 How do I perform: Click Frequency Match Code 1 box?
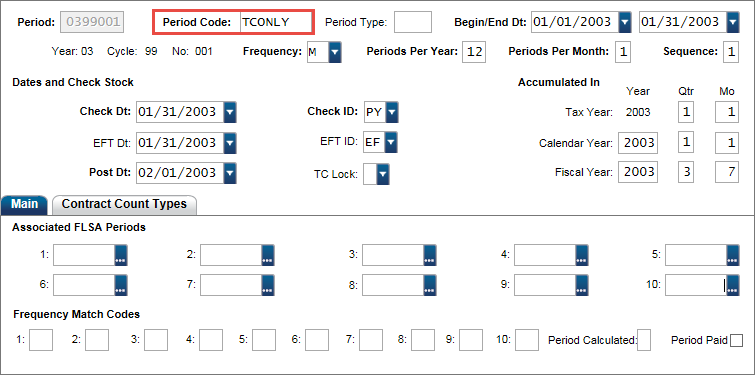(x=41, y=340)
